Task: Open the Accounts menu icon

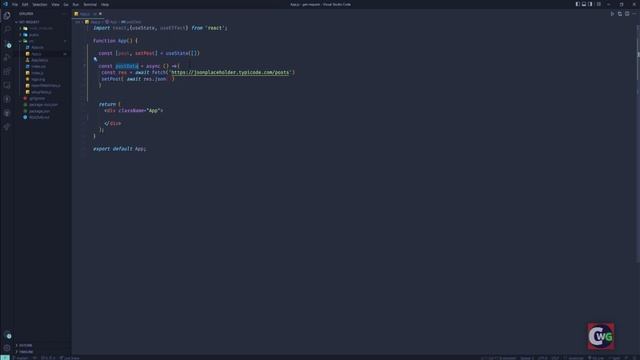Action: [7, 336]
